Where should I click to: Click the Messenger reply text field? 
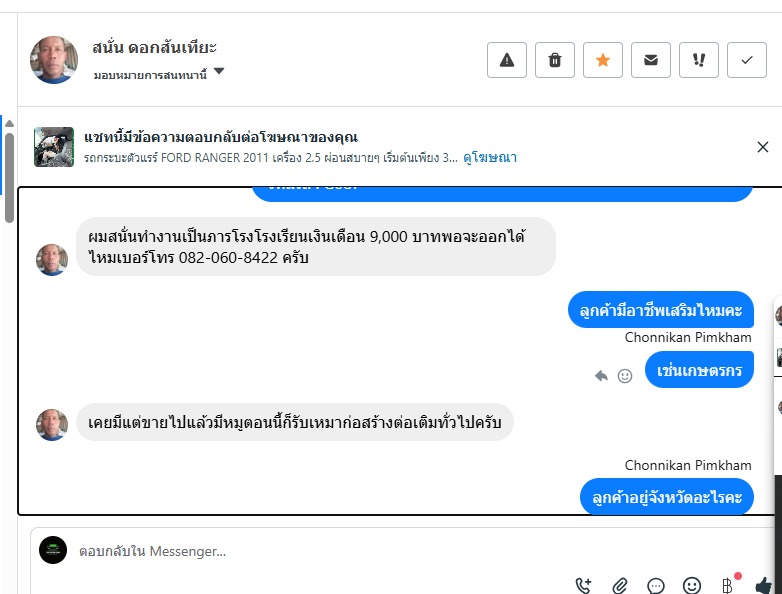click(x=300, y=551)
